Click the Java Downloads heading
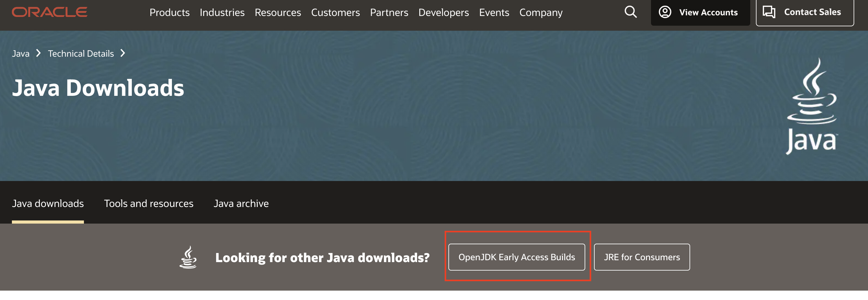 tap(98, 88)
